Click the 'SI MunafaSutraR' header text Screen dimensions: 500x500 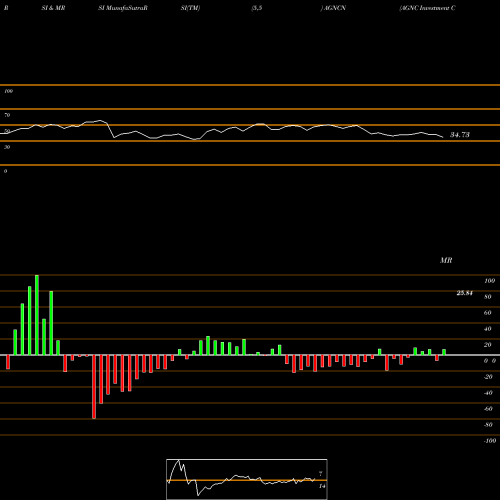pos(123,8)
